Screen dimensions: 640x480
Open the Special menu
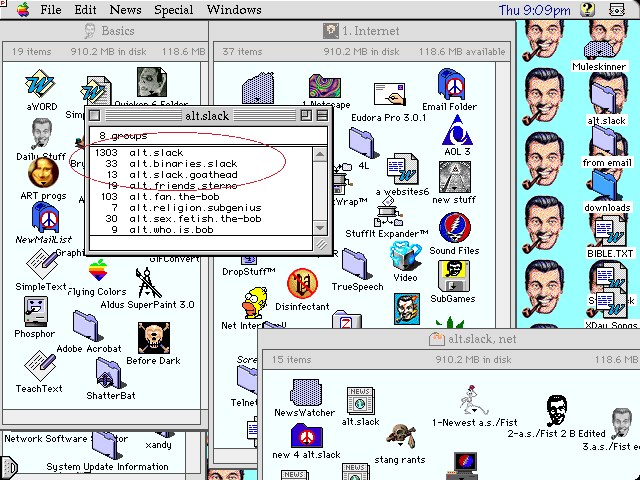(x=173, y=10)
